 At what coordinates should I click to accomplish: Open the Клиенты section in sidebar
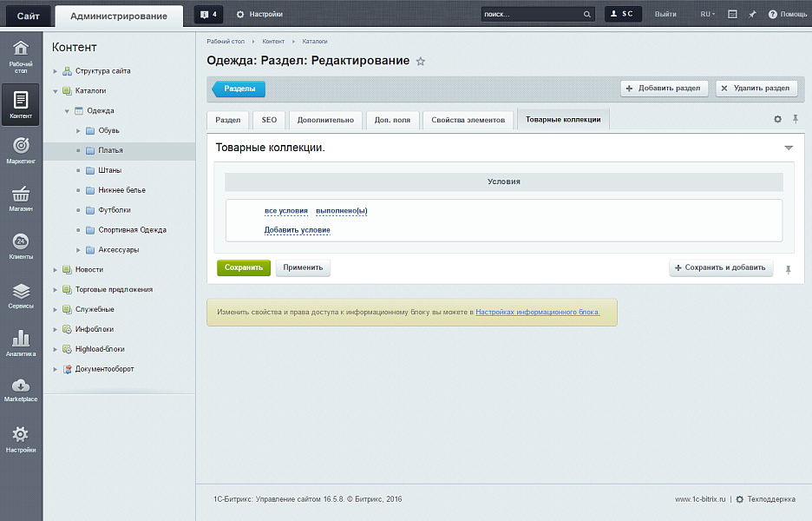pos(19,244)
